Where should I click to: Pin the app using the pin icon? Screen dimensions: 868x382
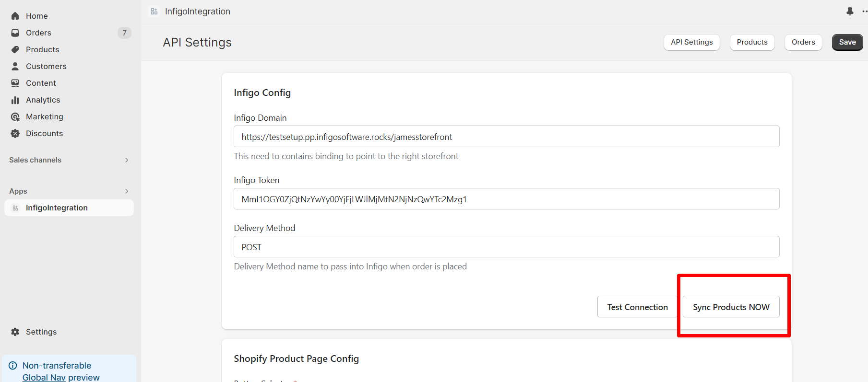click(850, 11)
